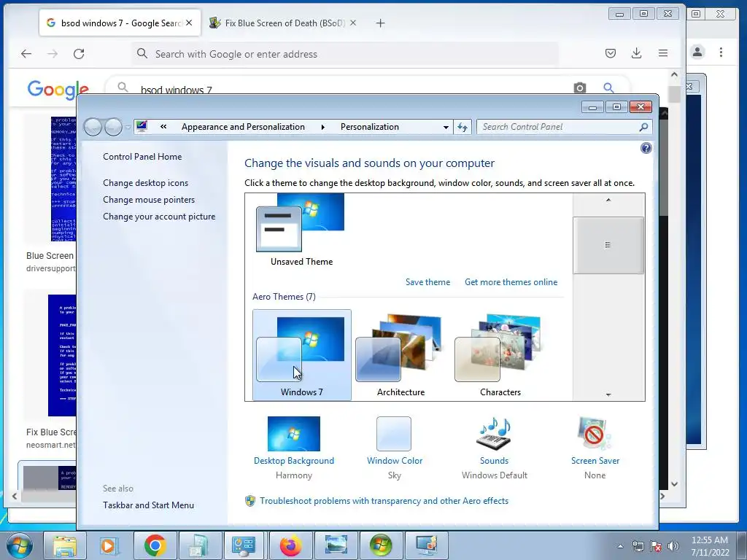
Task: Open the recent pages dropdown arrow
Action: (128, 127)
